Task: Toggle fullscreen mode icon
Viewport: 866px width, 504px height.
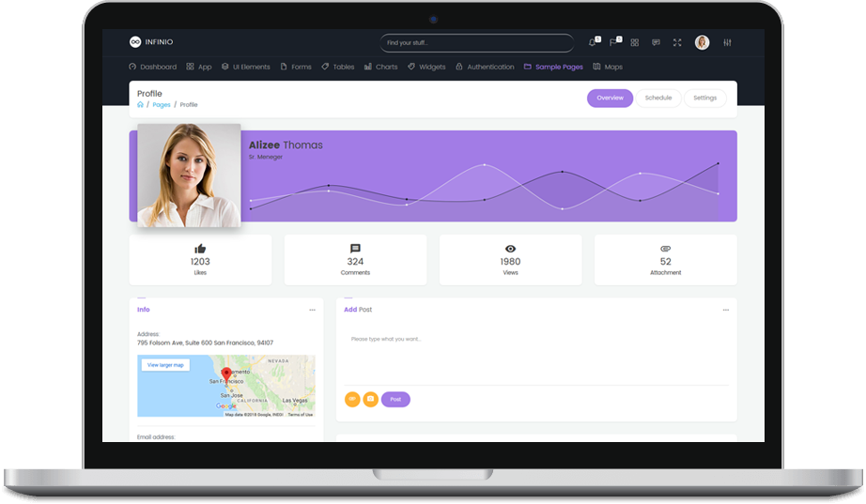Action: 677,42
